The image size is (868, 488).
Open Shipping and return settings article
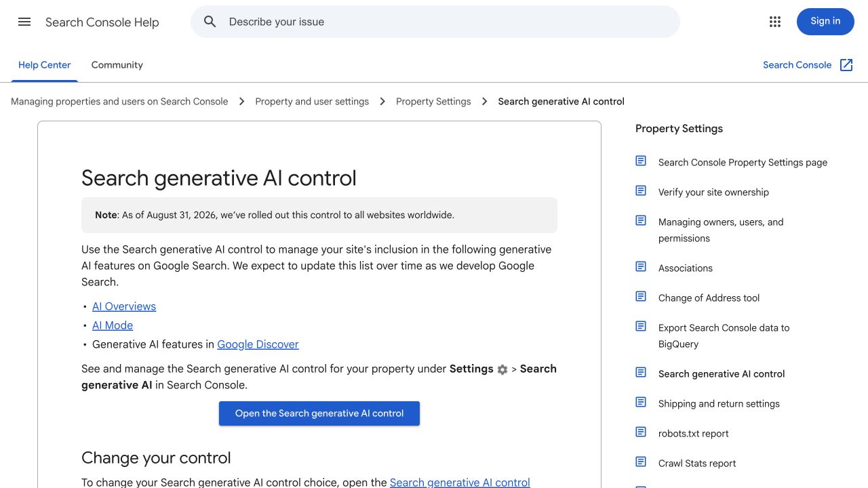click(719, 404)
